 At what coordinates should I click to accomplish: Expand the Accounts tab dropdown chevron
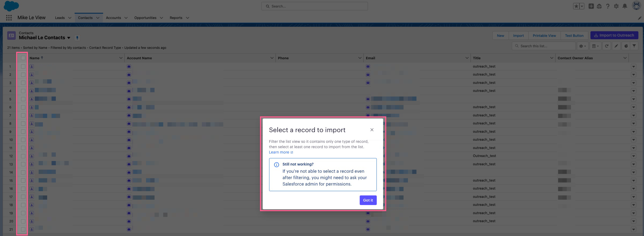[126, 18]
